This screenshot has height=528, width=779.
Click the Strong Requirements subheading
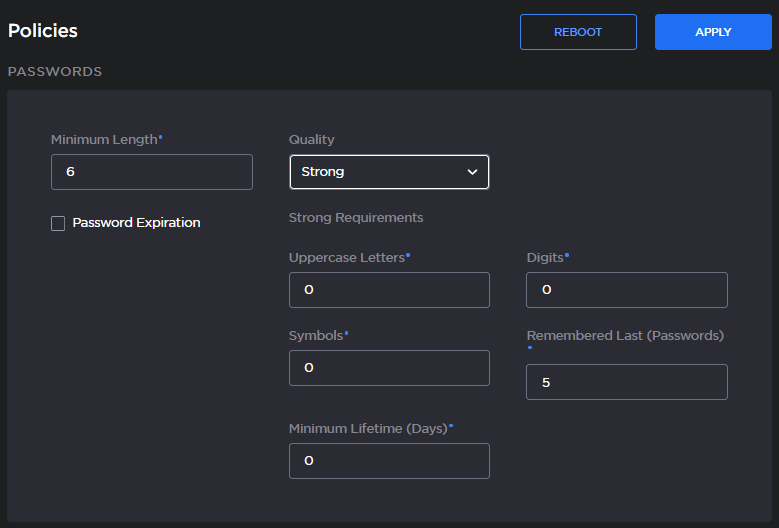pyautogui.click(x=355, y=218)
